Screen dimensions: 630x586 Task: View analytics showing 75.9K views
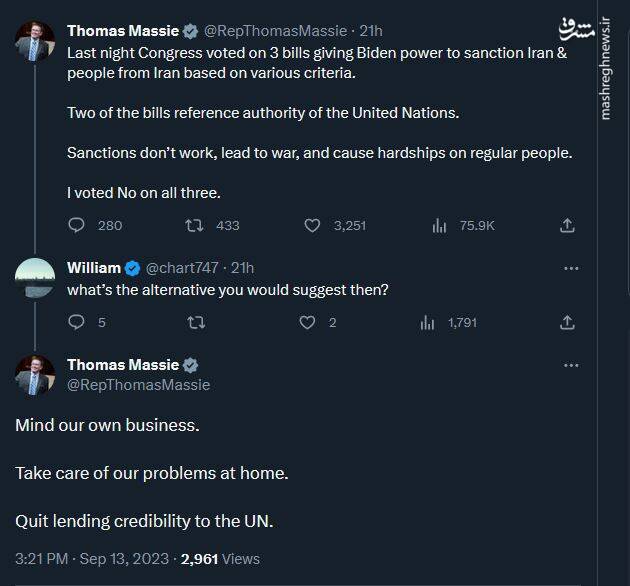click(x=439, y=225)
